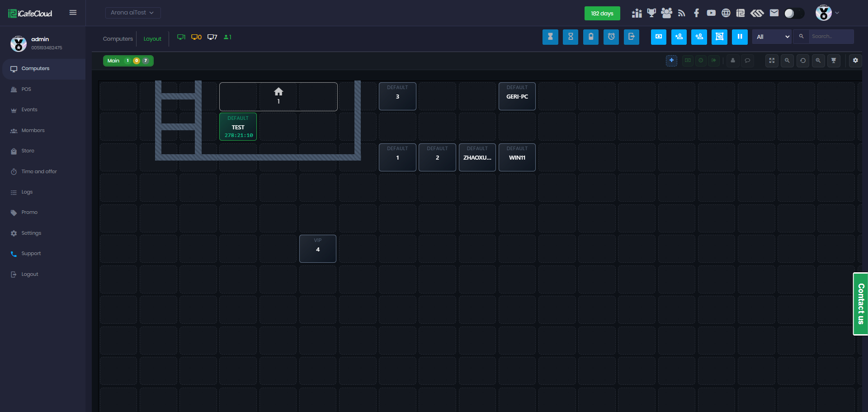Open Members in the sidebar
Viewport: 868px width, 412px height.
coord(33,130)
